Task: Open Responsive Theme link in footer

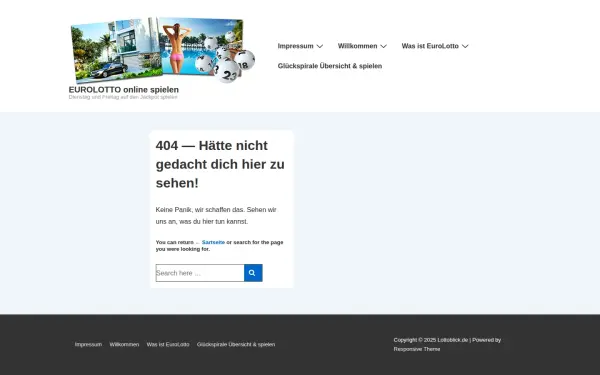Action: [x=417, y=349]
